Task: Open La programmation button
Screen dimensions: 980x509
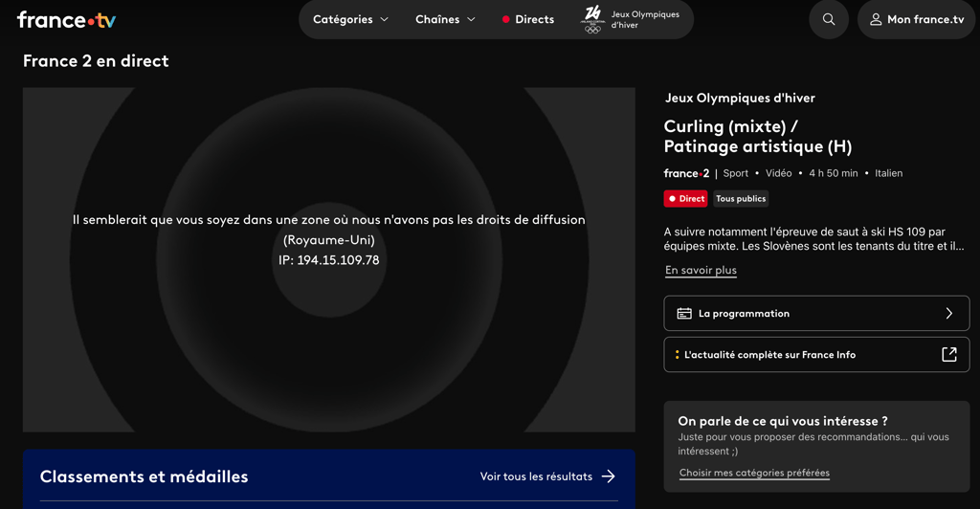Action: point(816,314)
